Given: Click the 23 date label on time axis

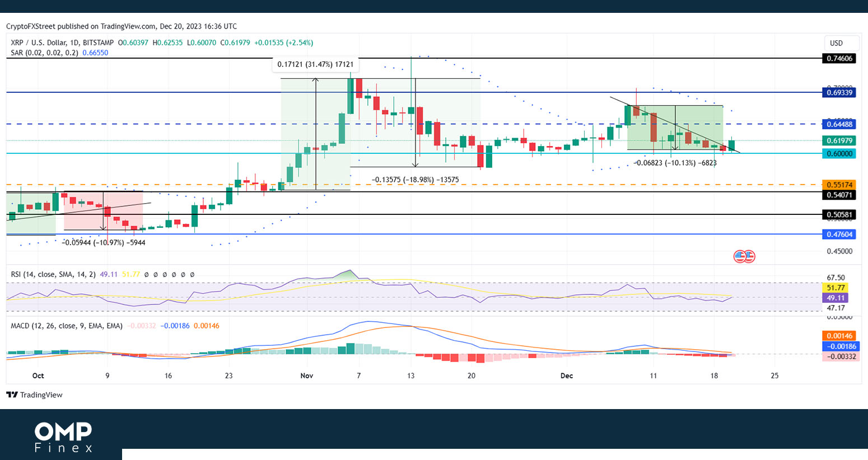Looking at the screenshot, I should click(228, 375).
